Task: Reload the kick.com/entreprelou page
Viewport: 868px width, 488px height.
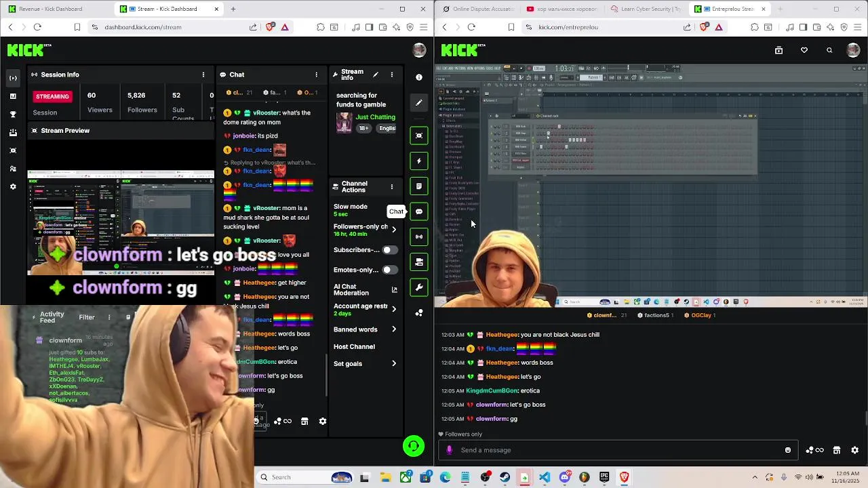Action: tap(471, 27)
